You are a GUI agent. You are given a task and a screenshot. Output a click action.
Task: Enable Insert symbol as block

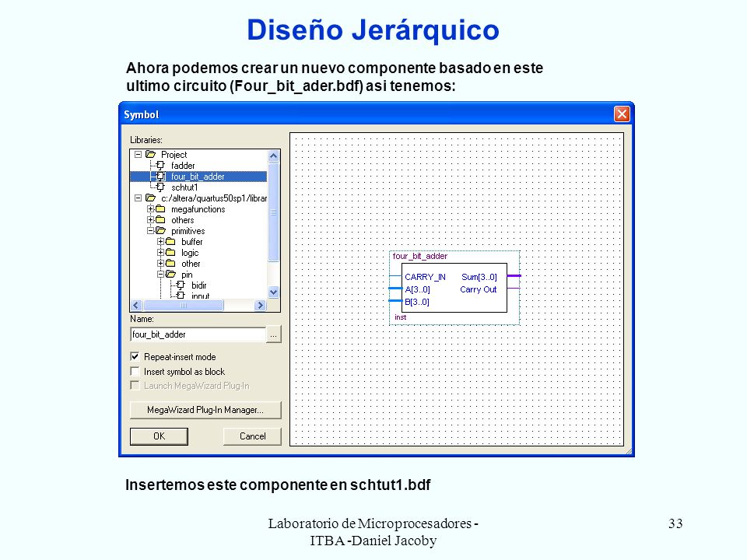click(x=135, y=371)
